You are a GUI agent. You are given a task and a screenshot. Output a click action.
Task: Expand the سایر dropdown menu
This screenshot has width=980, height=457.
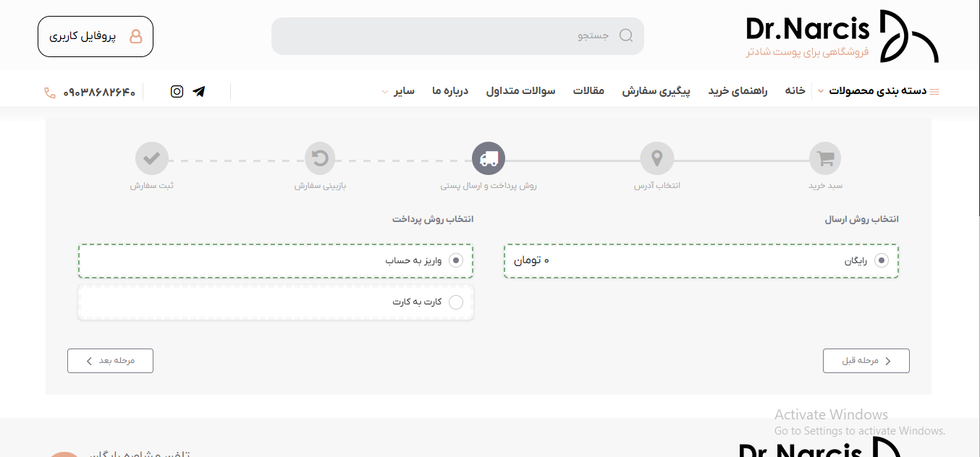404,91
